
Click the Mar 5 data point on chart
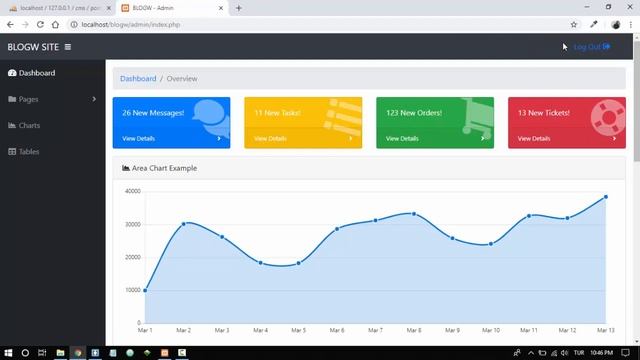(299, 263)
